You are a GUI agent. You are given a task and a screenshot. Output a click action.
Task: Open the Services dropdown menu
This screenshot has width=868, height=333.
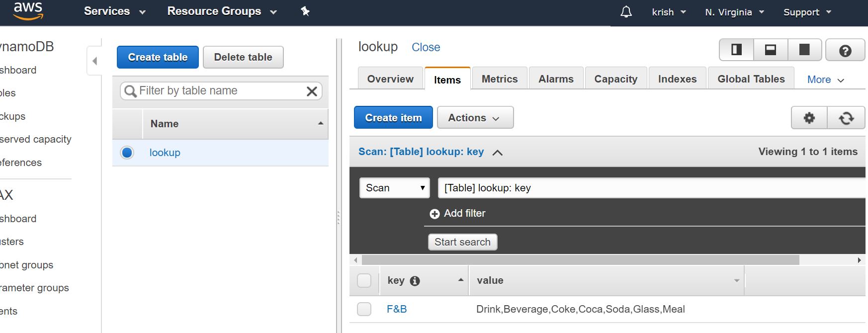coord(114,11)
